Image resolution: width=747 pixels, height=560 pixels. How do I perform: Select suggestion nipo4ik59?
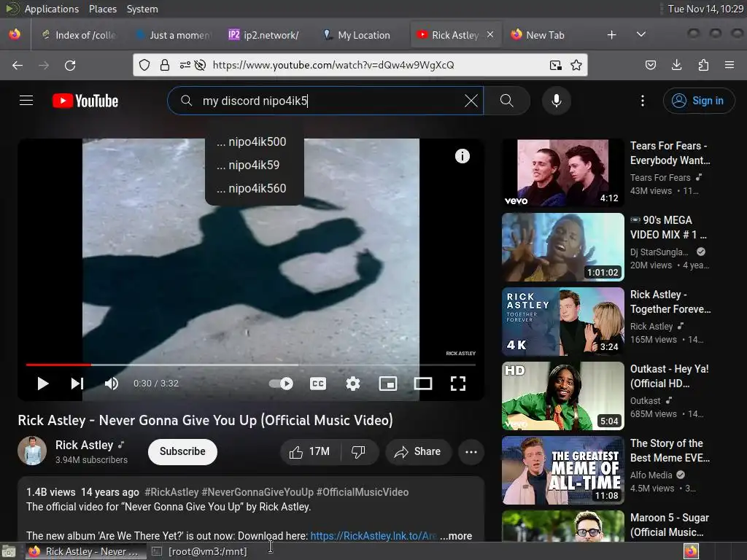coord(255,166)
